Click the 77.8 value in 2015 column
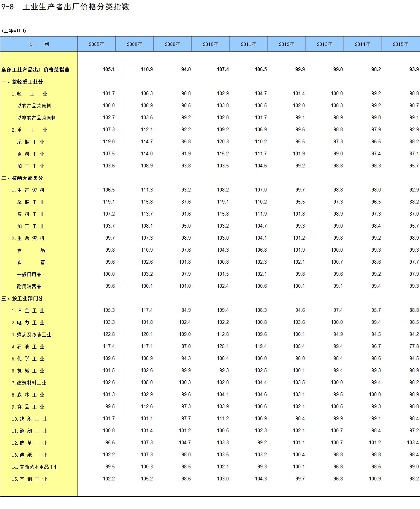420x509 pixels. (414, 346)
